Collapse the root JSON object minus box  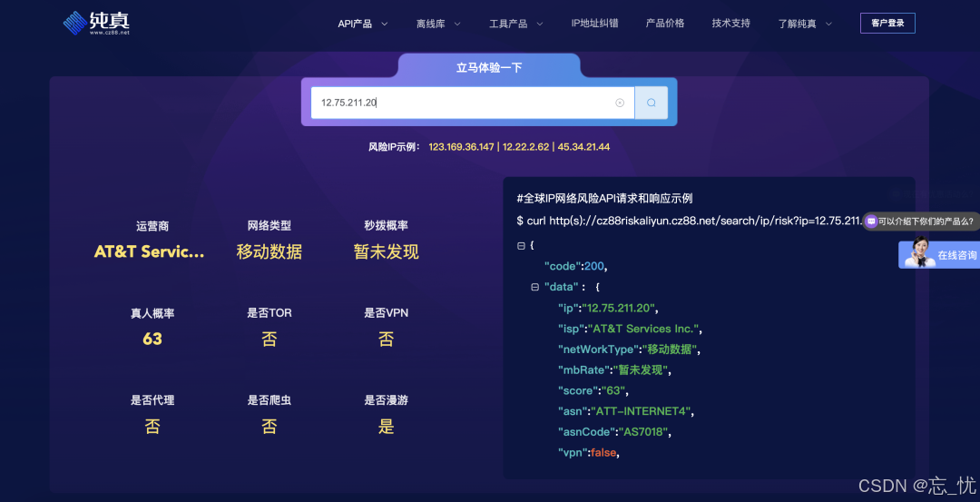pyautogui.click(x=521, y=246)
